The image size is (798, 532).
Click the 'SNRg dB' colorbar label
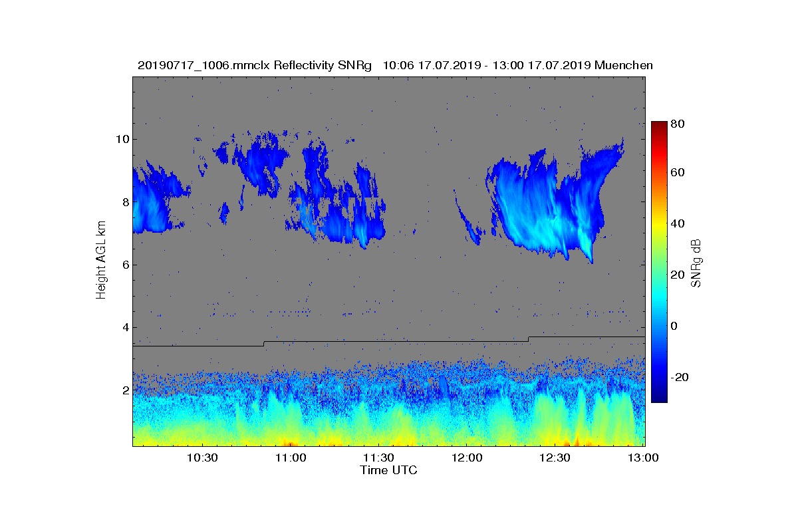coord(696,263)
